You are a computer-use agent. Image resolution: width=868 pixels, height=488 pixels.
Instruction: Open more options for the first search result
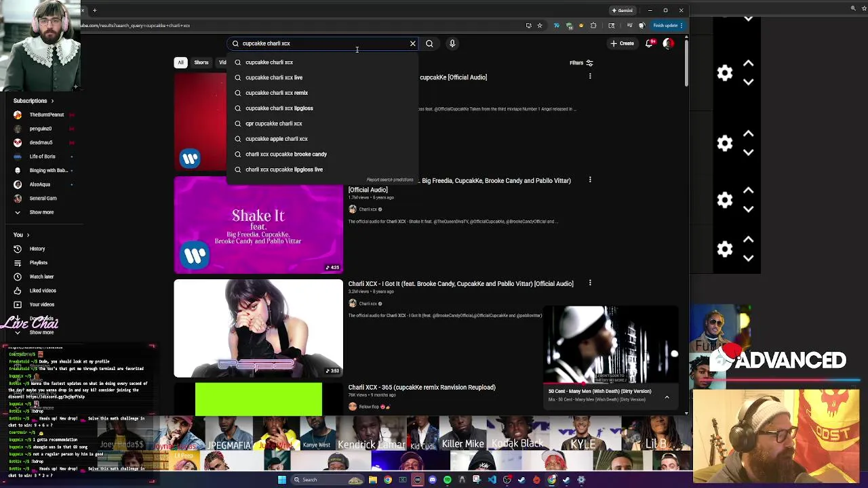coord(590,77)
